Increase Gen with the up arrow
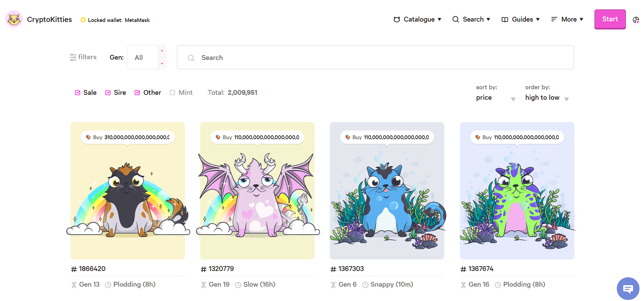This screenshot has height=301, width=644. pyautogui.click(x=162, y=51)
